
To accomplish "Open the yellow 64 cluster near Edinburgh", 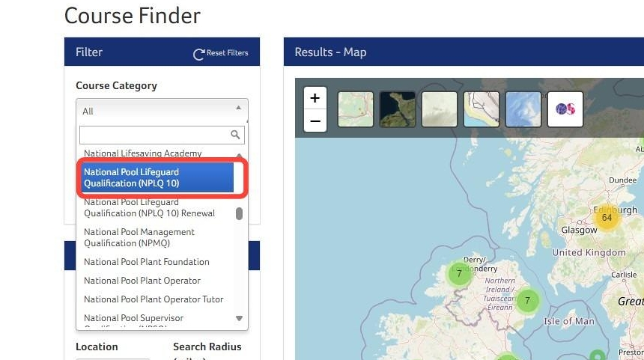I will (x=607, y=218).
